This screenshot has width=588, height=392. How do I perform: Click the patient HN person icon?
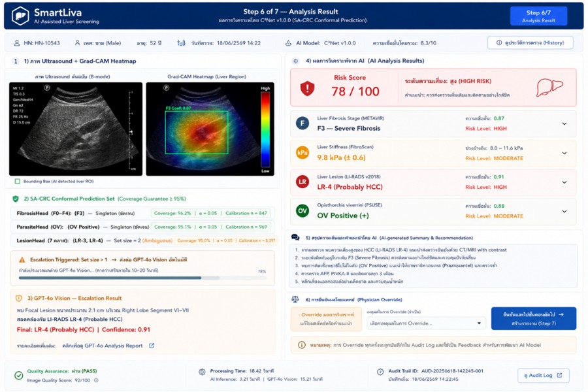coord(17,43)
